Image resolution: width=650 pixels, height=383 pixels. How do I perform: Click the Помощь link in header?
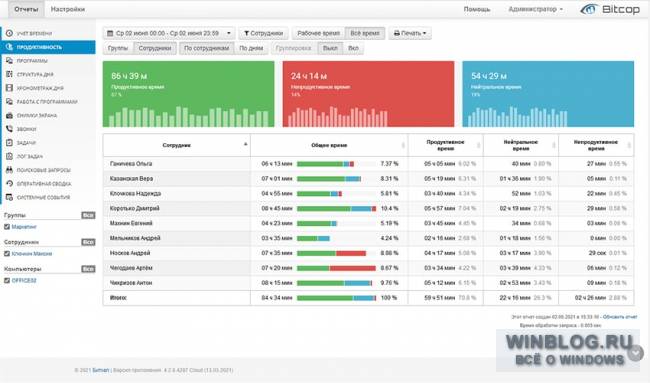click(477, 9)
